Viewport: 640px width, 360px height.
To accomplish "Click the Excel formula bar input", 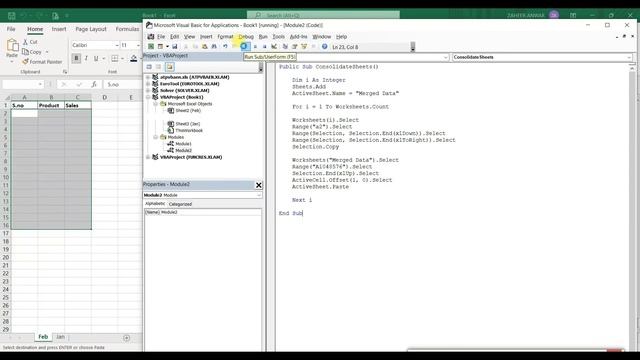I will 124,84.
